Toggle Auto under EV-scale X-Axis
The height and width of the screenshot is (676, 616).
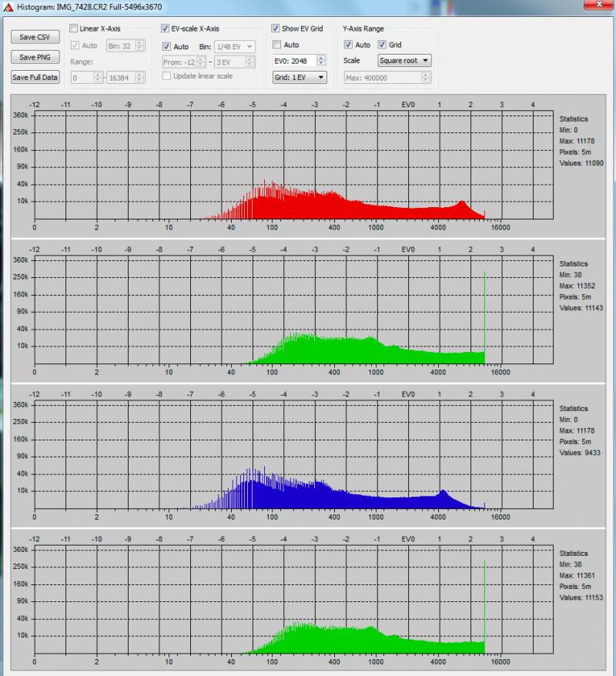pyautogui.click(x=167, y=46)
